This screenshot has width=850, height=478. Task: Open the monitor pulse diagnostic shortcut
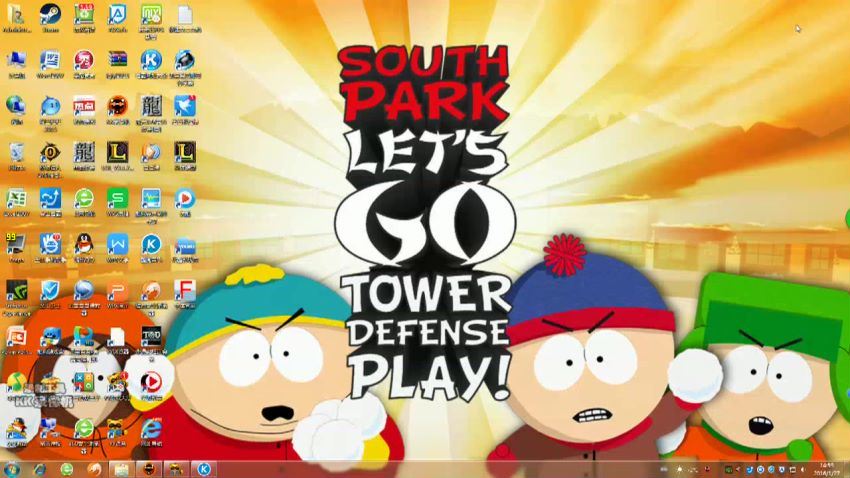151,199
